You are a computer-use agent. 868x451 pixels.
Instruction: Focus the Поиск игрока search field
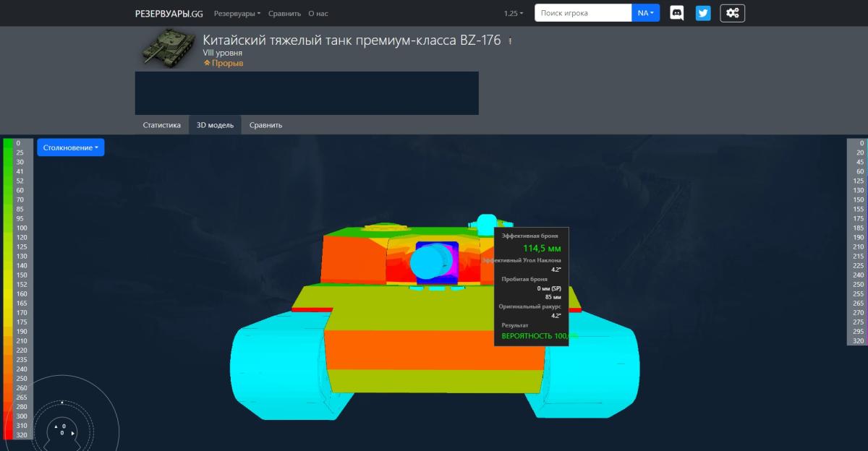tap(583, 13)
